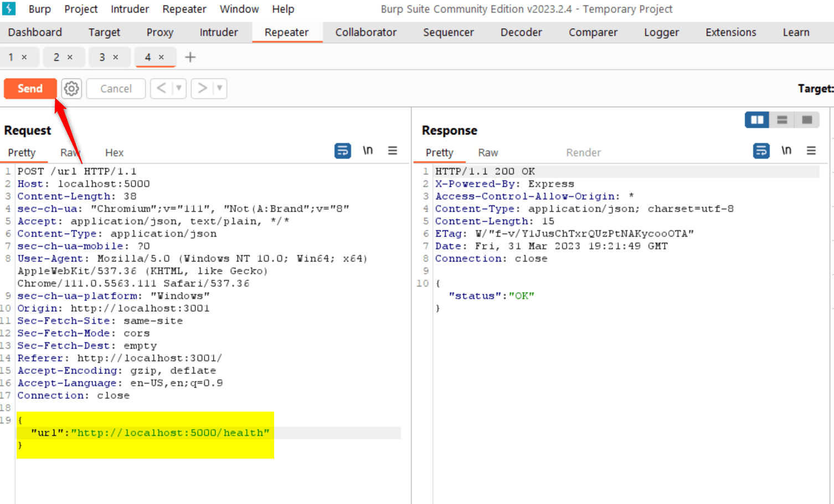Toggle non-printable characters \n in Request panel
The image size is (834, 504).
pos(368,150)
